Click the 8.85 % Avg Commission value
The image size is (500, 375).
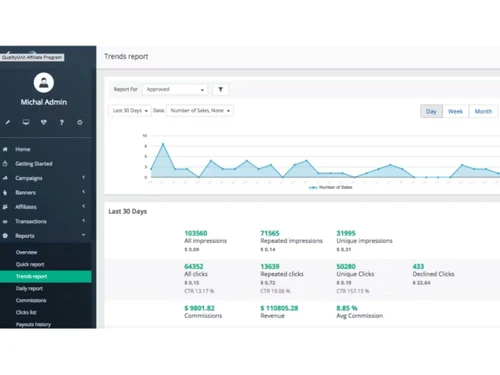[x=347, y=308]
